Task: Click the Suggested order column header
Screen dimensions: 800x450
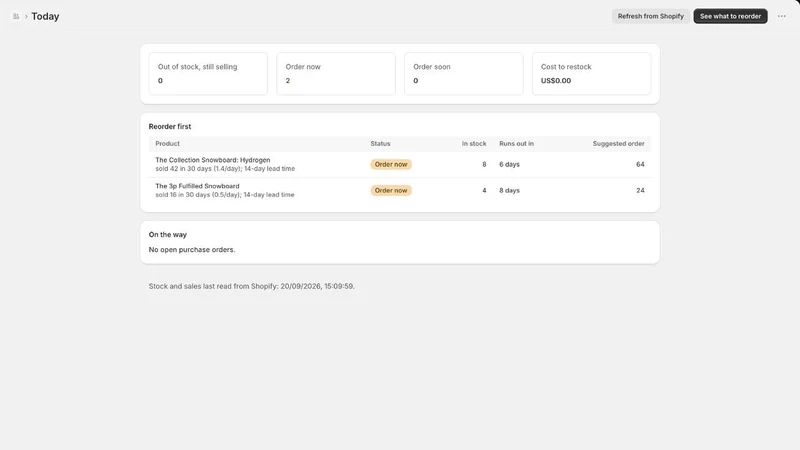Action: [618, 144]
